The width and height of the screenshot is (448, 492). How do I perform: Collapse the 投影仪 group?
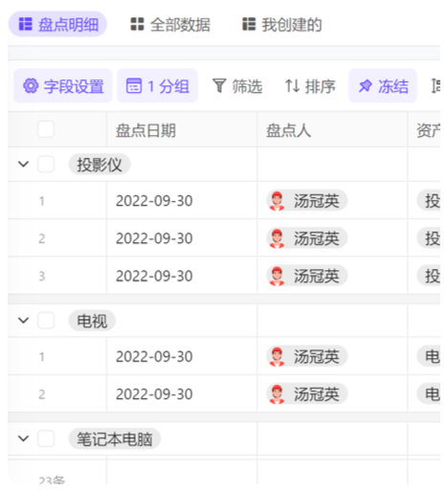23,165
